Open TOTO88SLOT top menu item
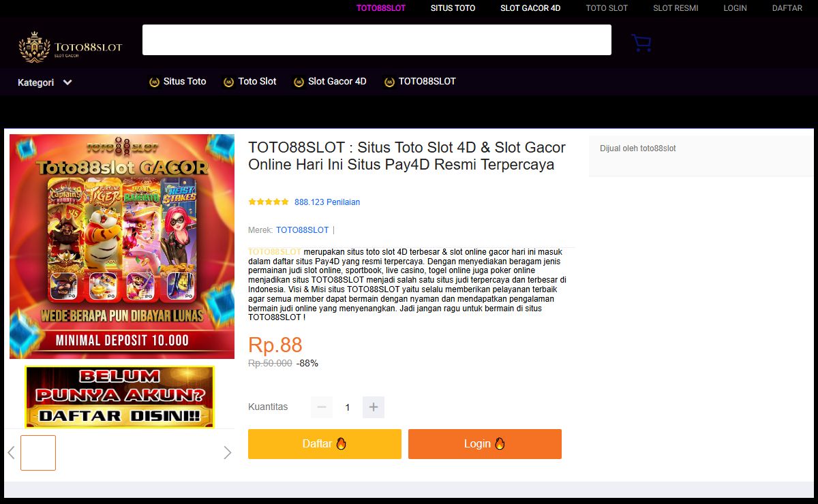Viewport: 818px width, 504px height. tap(381, 8)
